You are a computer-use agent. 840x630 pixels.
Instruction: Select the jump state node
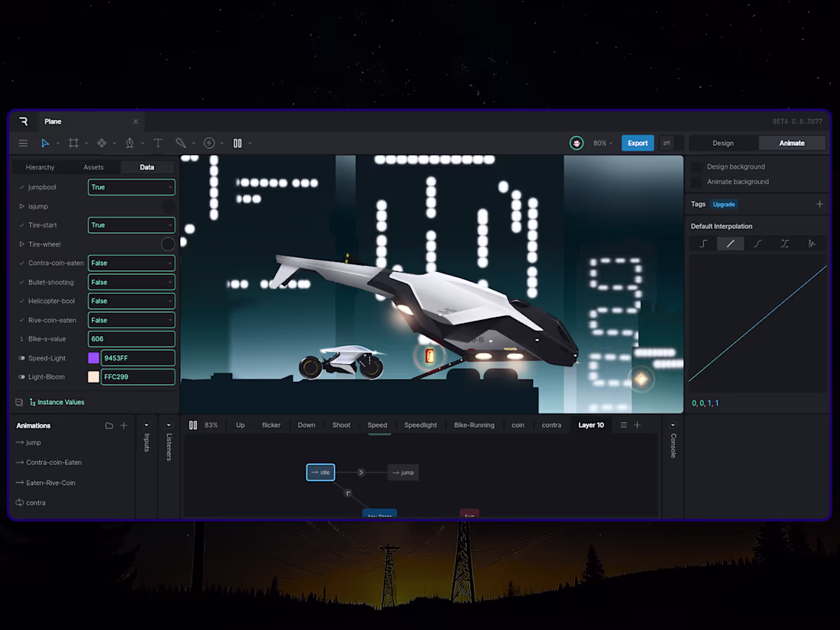coord(403,473)
